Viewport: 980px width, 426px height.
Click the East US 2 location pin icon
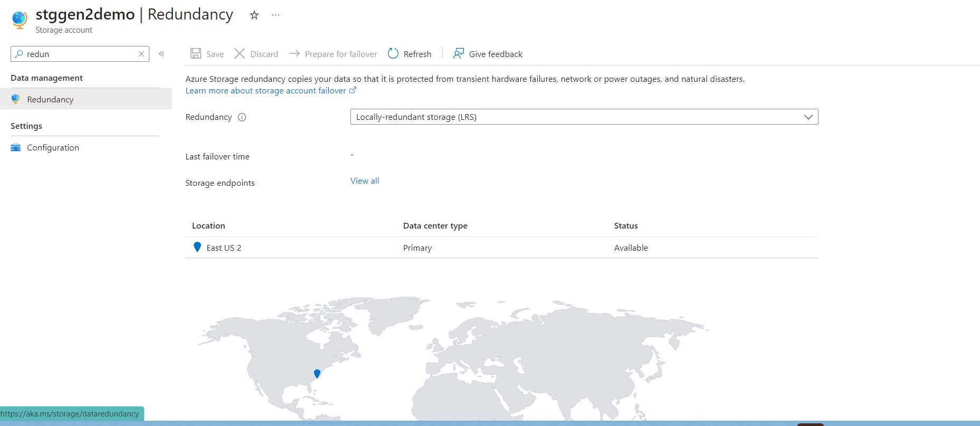(197, 247)
